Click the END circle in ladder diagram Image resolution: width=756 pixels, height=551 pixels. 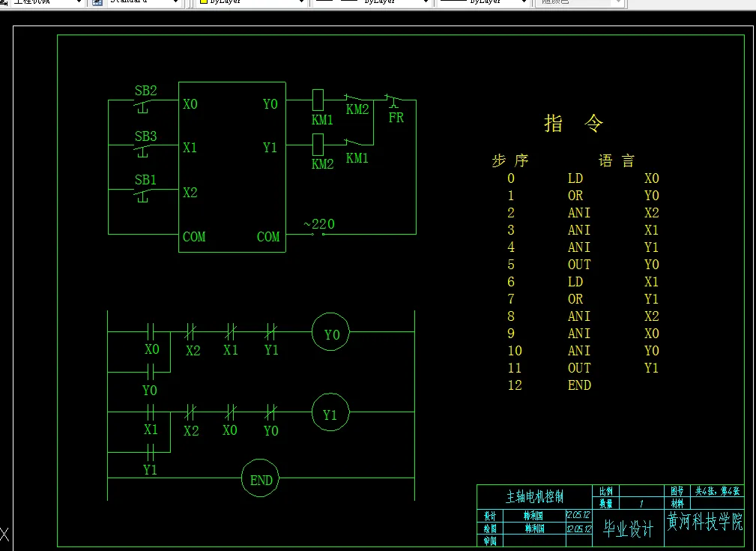[x=260, y=478]
